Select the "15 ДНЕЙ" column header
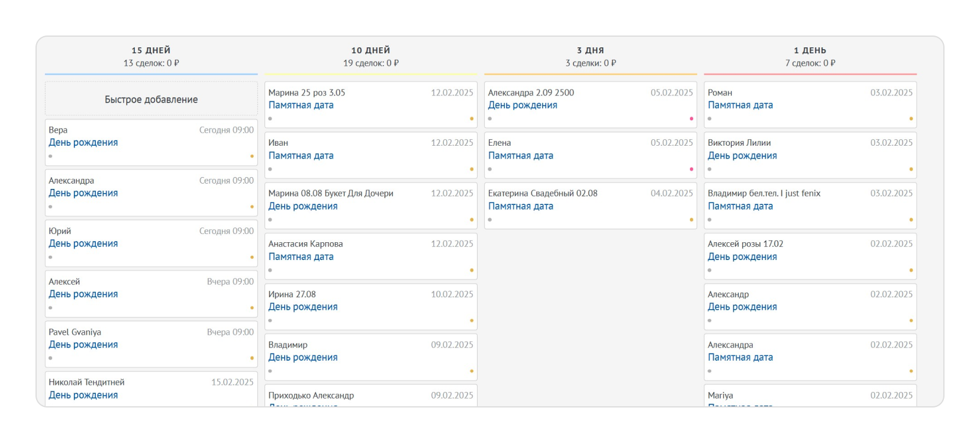 [151, 50]
